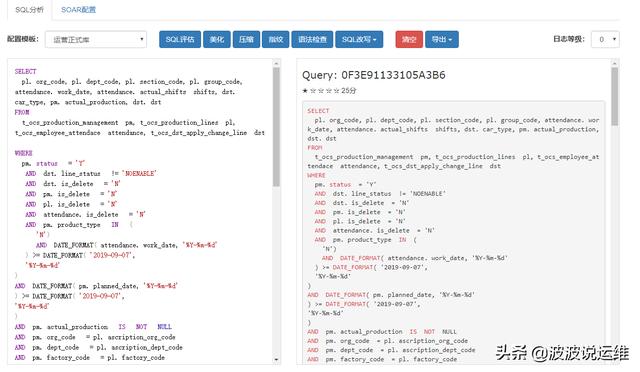This screenshot has height=372, width=640.
Task: Click the 配置模板 label
Action: [23, 39]
